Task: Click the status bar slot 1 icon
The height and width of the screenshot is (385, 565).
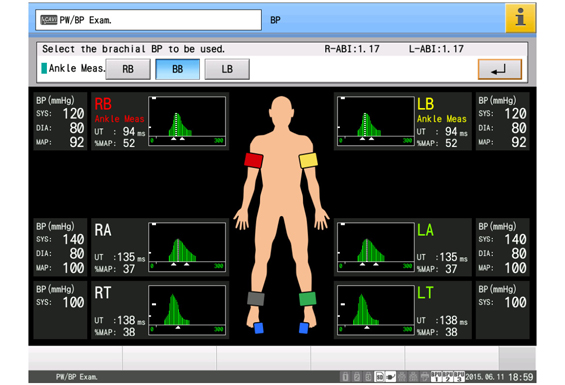Action: 345,377
